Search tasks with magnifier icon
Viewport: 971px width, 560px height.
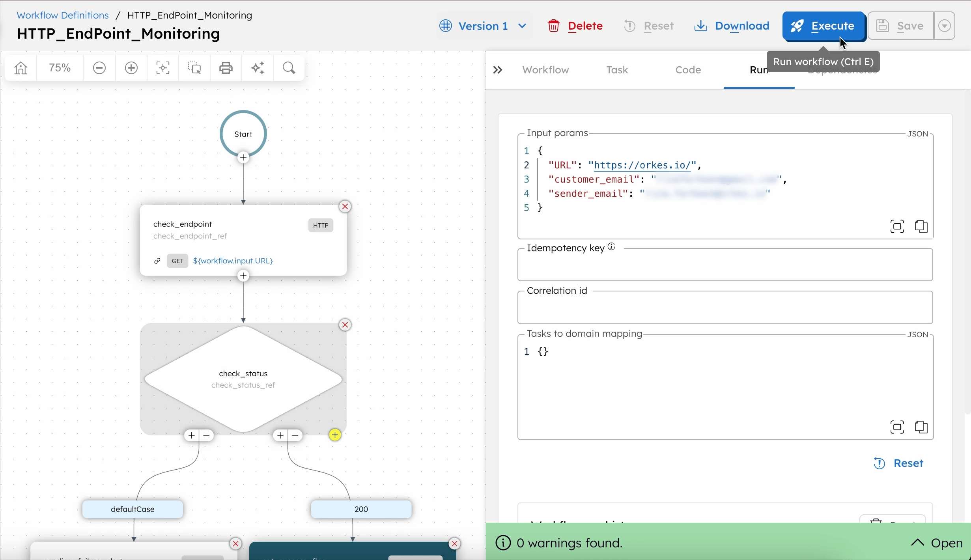[x=289, y=68]
